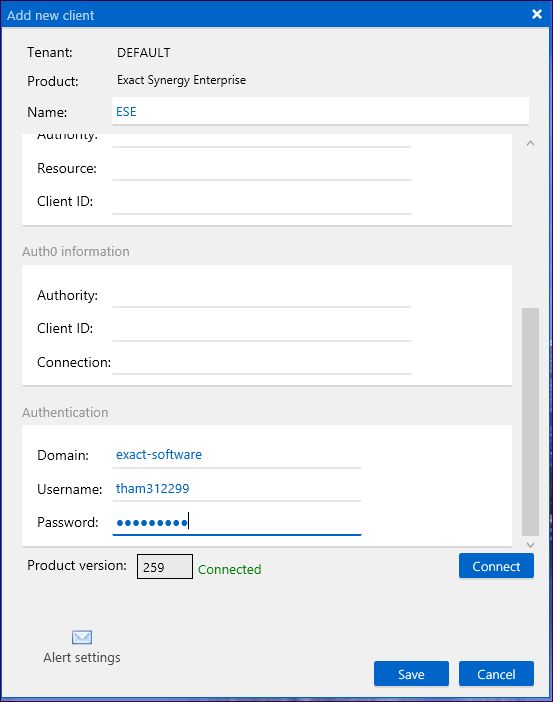Select the Product version box 259
The height and width of the screenshot is (702, 553).
165,566
